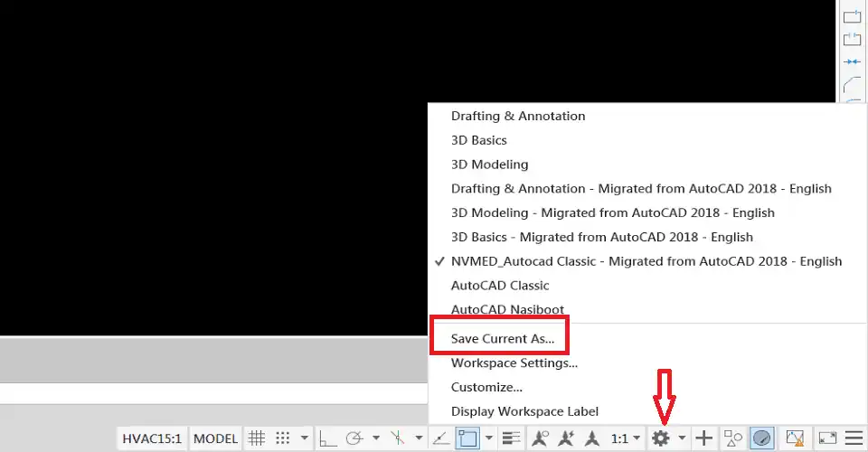
Task: Toggle polar tracking icon
Action: 354,438
